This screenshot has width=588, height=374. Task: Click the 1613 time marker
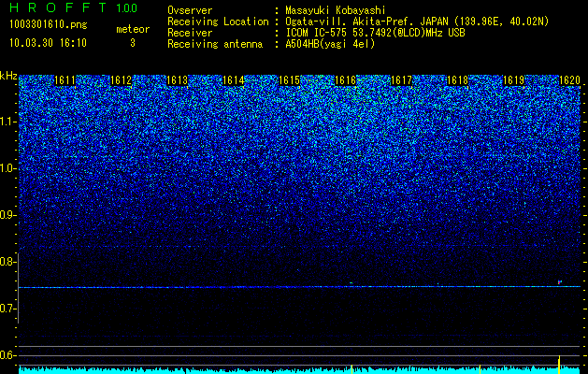(177, 80)
